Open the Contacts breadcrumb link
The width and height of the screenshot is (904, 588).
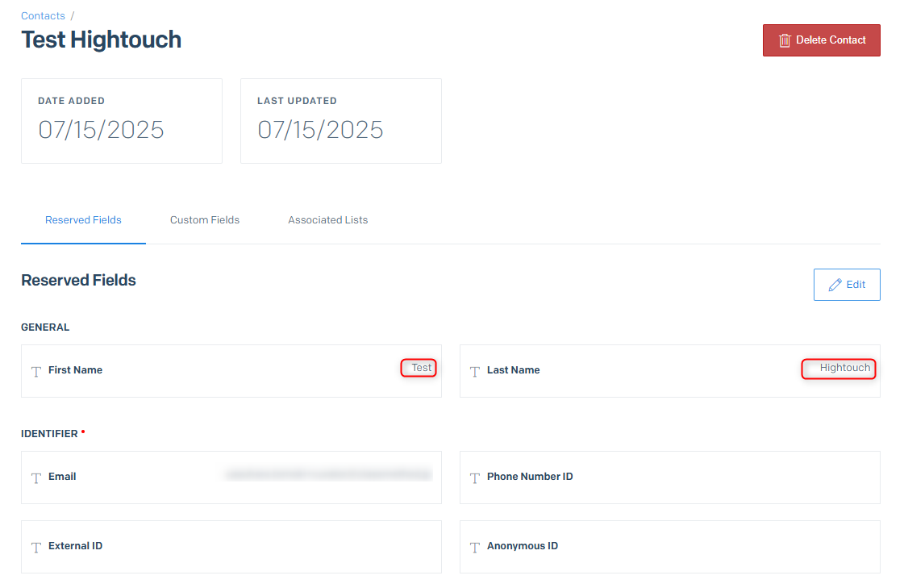click(x=43, y=15)
